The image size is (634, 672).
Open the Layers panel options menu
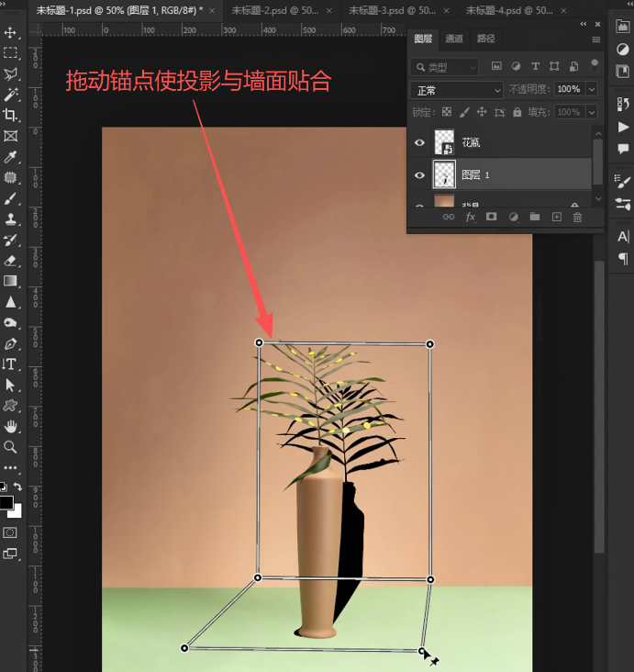[x=595, y=39]
